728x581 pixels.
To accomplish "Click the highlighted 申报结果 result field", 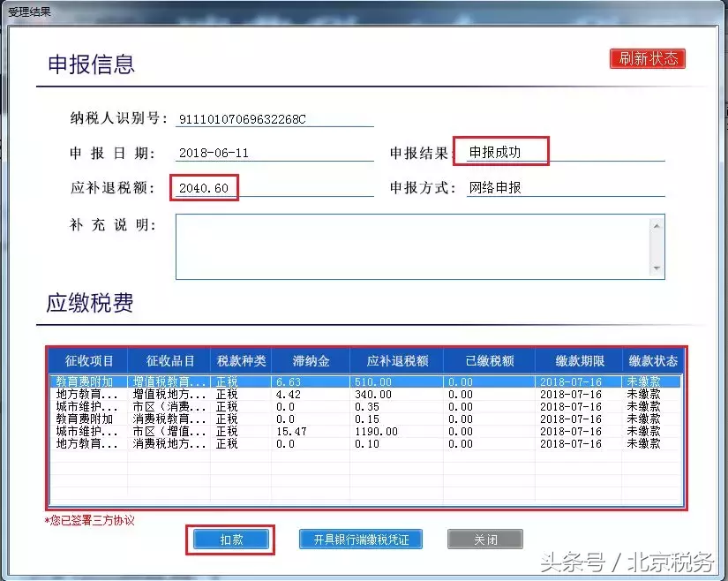I will point(503,152).
